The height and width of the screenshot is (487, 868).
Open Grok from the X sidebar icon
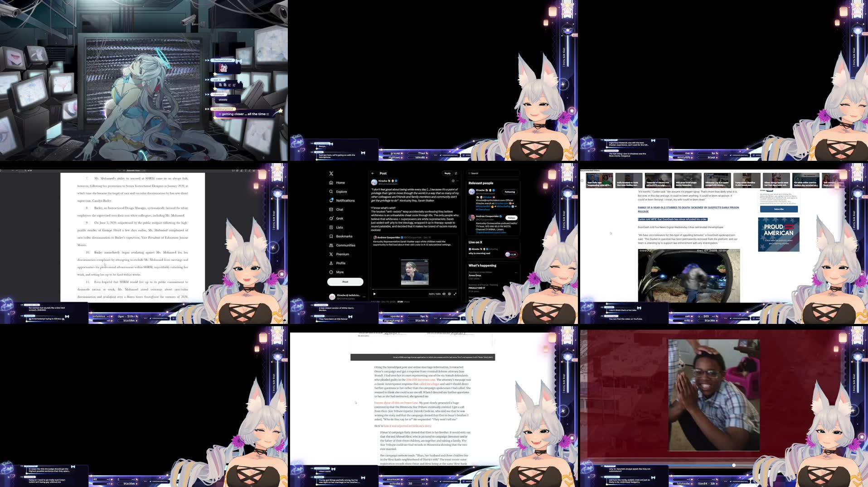330,218
